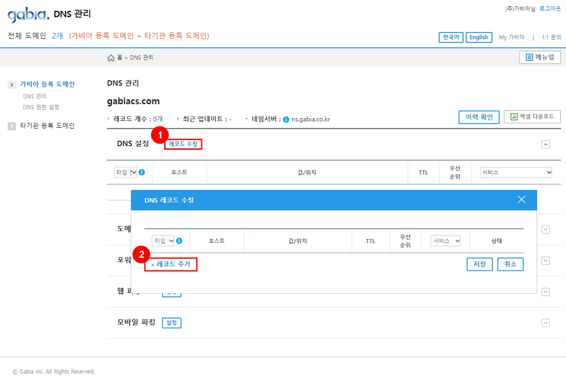Open DNS 권한 설정 in the sidebar
Screen dimensions: 566x392
(41, 107)
